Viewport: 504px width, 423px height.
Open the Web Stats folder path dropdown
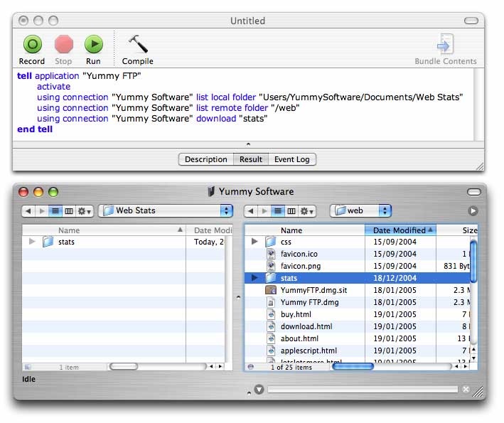click(x=166, y=210)
